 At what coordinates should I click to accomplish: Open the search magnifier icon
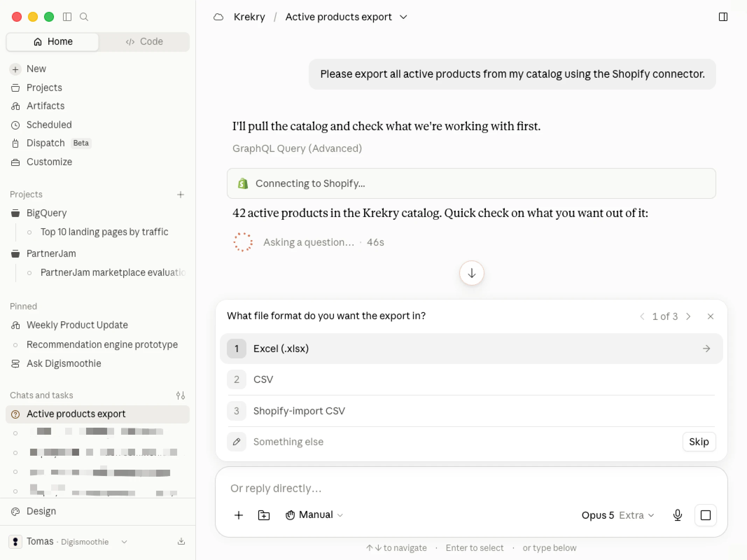84,17
